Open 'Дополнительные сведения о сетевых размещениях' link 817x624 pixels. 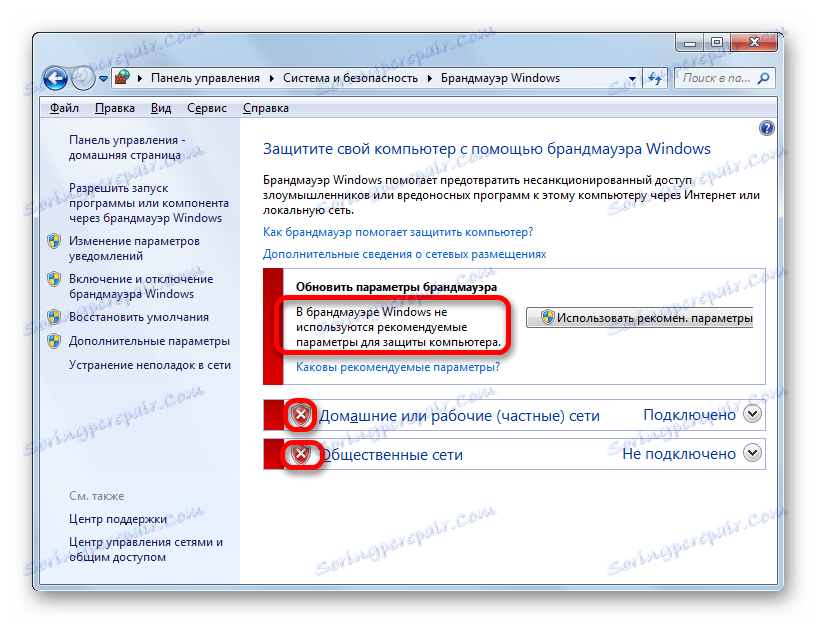click(x=404, y=254)
